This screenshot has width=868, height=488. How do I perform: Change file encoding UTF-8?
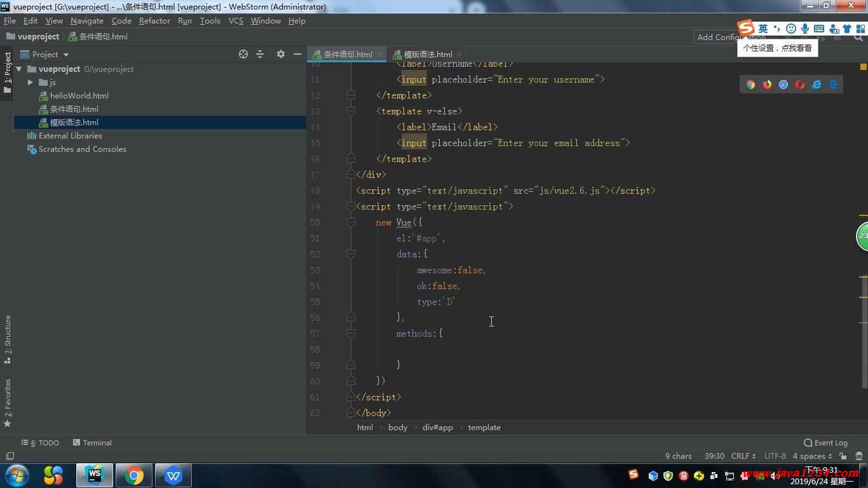[x=775, y=456]
